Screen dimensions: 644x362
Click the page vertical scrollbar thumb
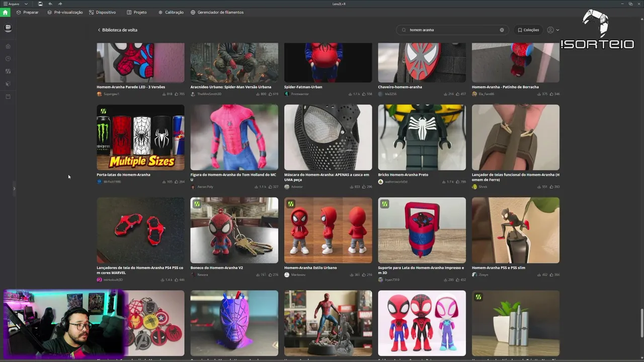tap(641, 323)
